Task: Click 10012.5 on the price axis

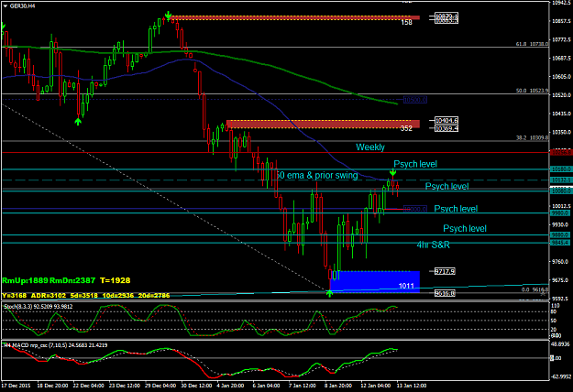Action: tap(561, 206)
